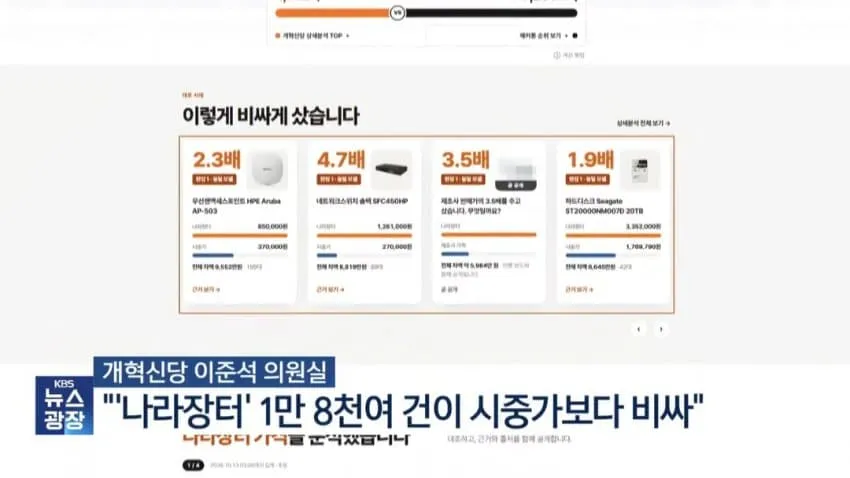Open 근거 보기 link in the Aruba card
850x478 pixels.
206,290
